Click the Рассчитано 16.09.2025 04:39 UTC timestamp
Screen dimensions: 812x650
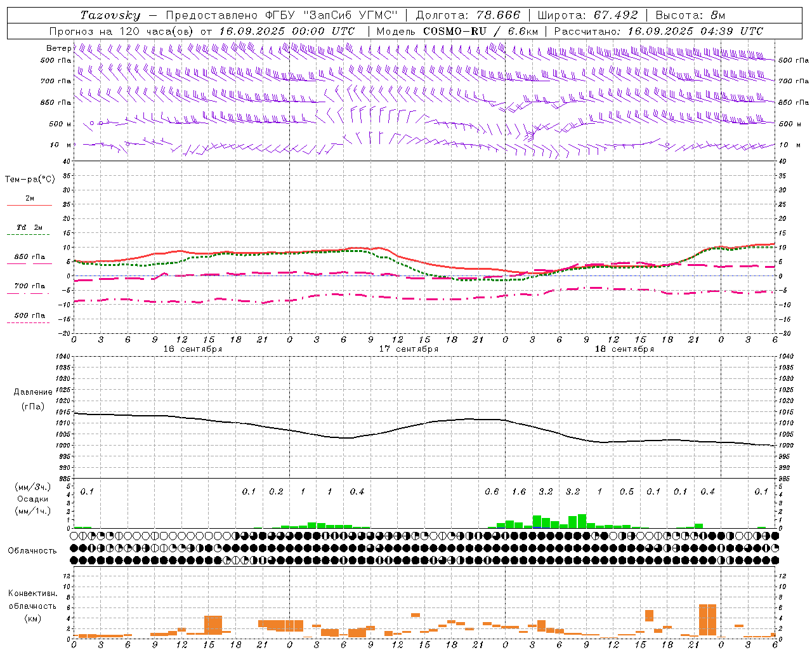[658, 31]
